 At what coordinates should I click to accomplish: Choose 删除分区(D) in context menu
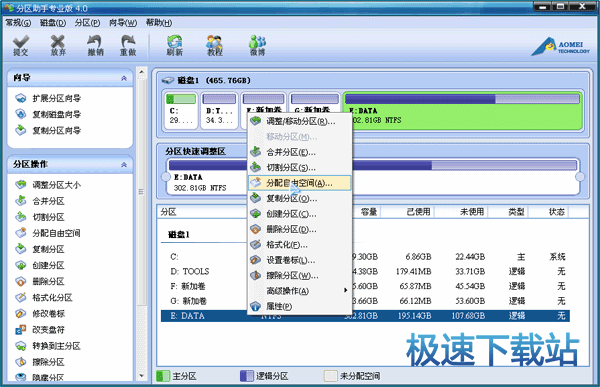point(300,229)
